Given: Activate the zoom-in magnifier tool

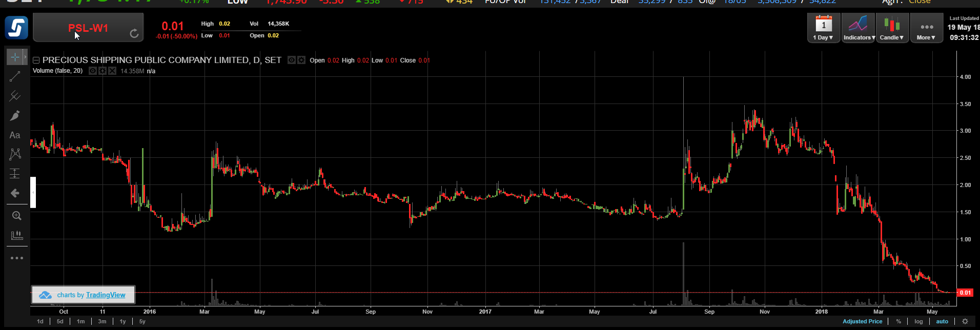Looking at the screenshot, I should click(x=16, y=216).
